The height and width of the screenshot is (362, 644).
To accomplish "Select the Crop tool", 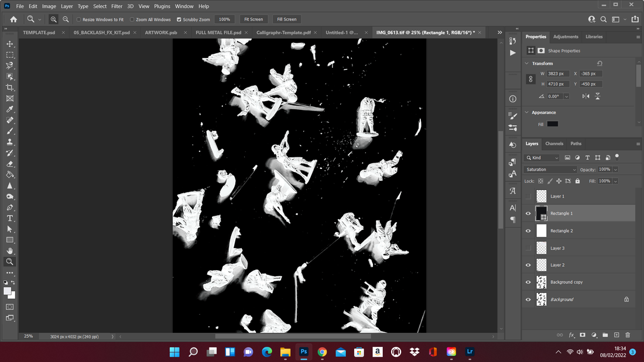I will pos(10,87).
